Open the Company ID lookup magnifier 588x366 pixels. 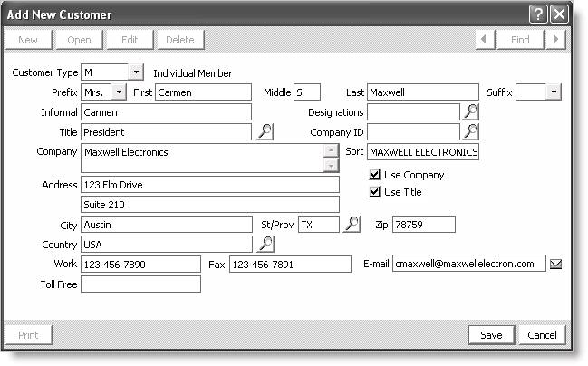[x=470, y=131]
